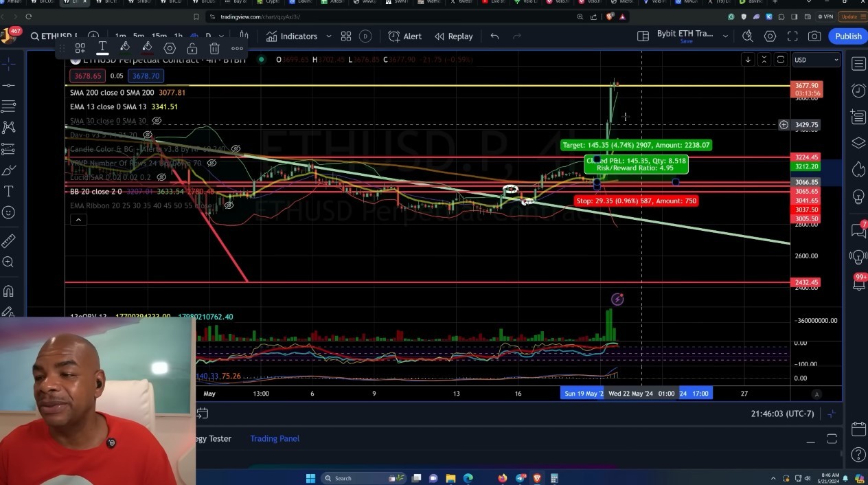Take a chart snapshot with camera icon
The width and height of the screenshot is (868, 485).
pyautogui.click(x=814, y=36)
